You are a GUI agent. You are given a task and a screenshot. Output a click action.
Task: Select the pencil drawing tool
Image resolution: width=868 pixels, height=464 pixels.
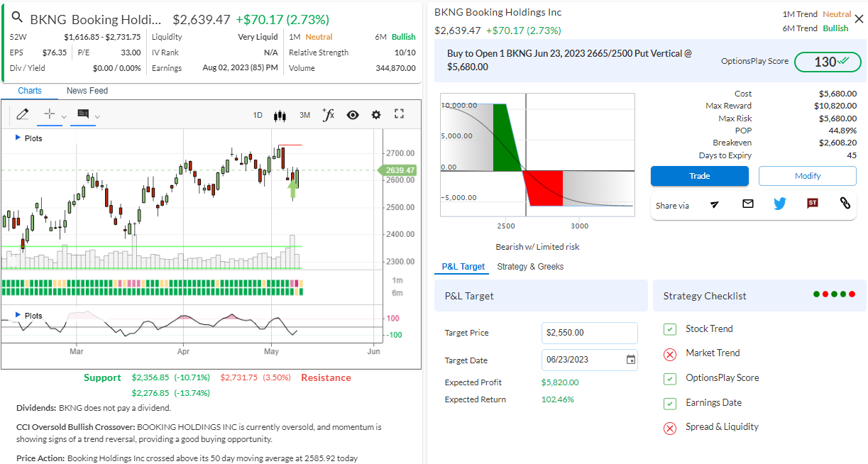(x=22, y=114)
